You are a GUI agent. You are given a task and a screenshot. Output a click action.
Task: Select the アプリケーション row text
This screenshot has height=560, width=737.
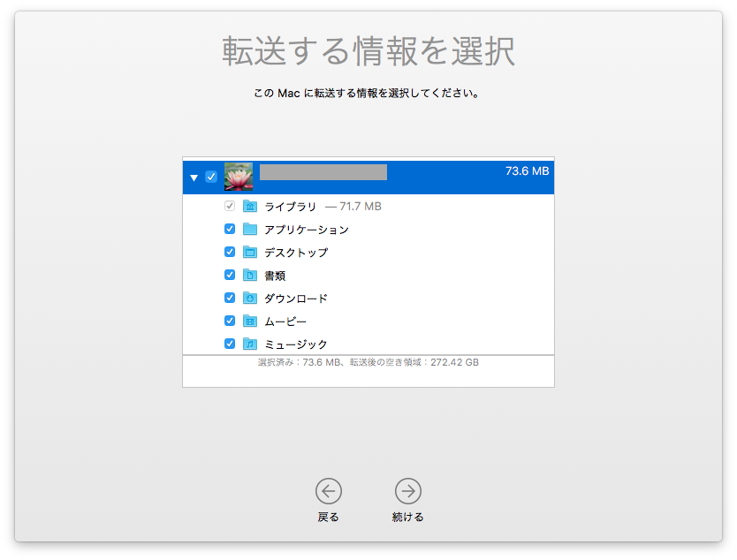(x=307, y=230)
